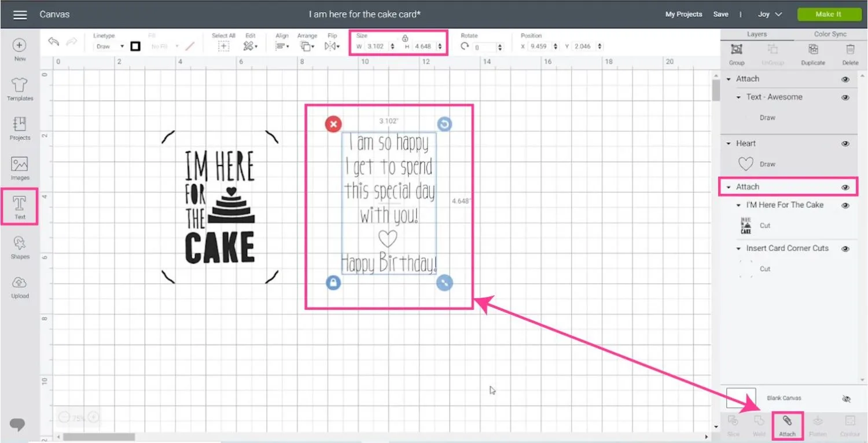This screenshot has height=443, width=868.
Task: Open the Align options
Action: 282,46
